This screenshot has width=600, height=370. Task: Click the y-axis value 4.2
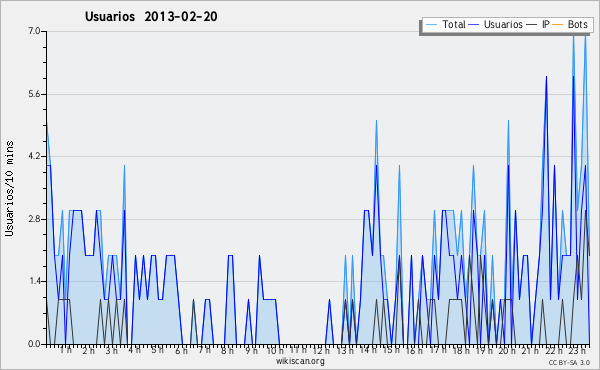(x=34, y=156)
